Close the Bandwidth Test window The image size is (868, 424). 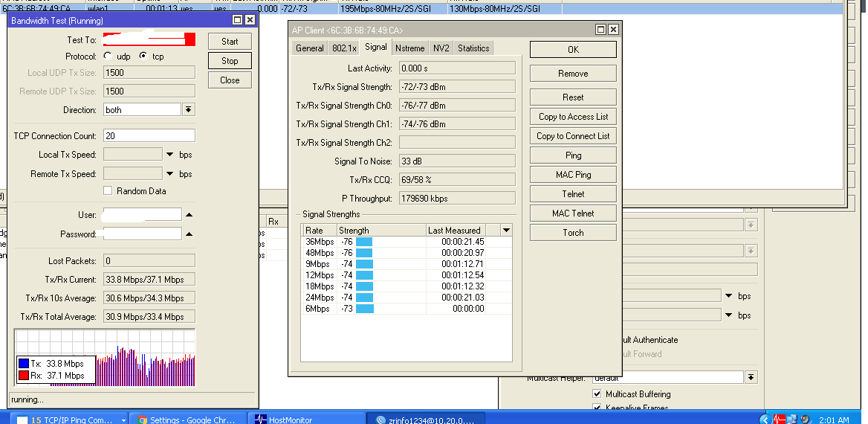click(250, 20)
